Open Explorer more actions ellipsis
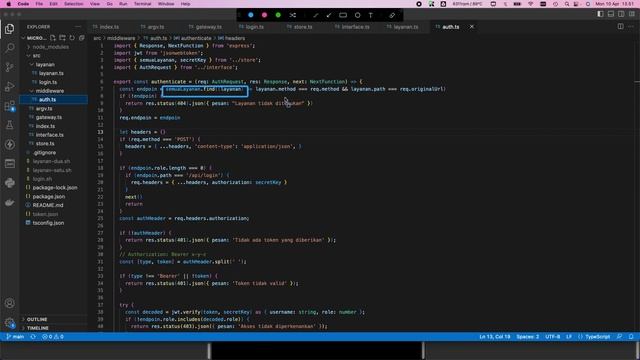The image size is (640, 360). 78,27
